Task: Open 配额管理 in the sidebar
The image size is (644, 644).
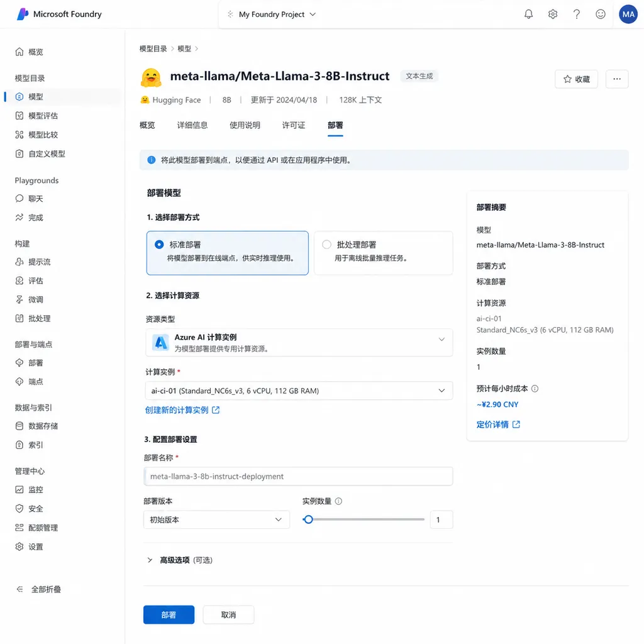Action: [x=36, y=528]
